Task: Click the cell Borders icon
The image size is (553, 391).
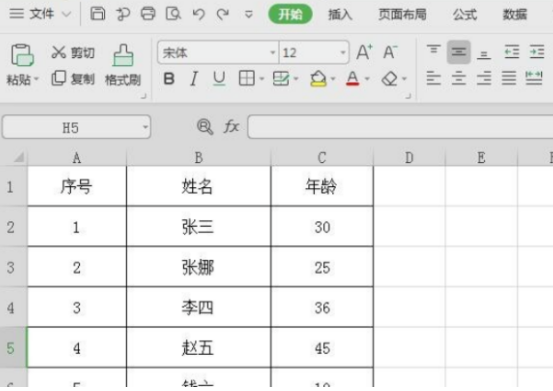Action: [247, 78]
